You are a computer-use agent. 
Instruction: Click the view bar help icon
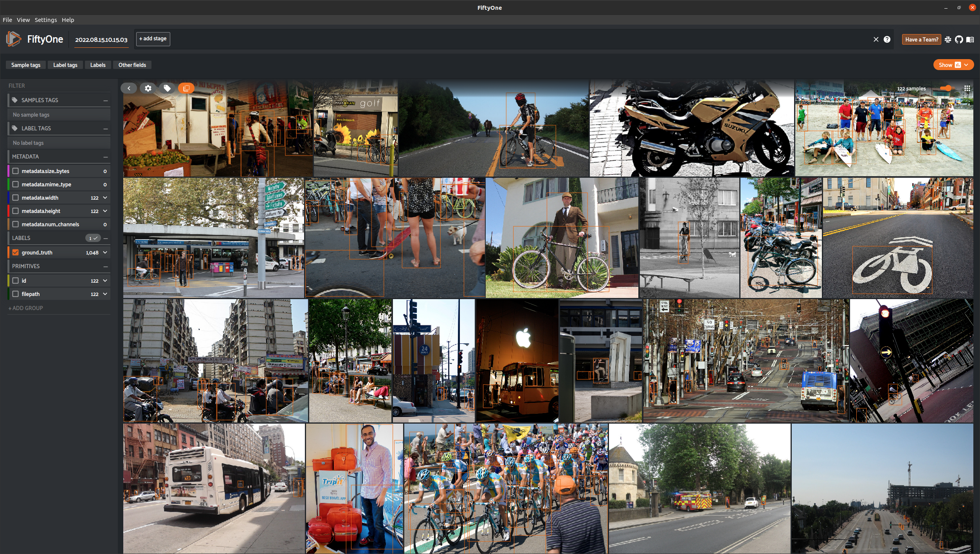887,39
